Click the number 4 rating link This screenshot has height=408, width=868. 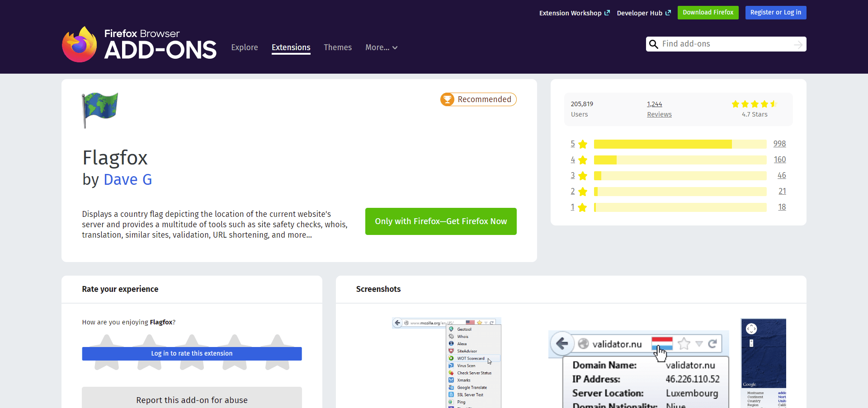click(573, 159)
